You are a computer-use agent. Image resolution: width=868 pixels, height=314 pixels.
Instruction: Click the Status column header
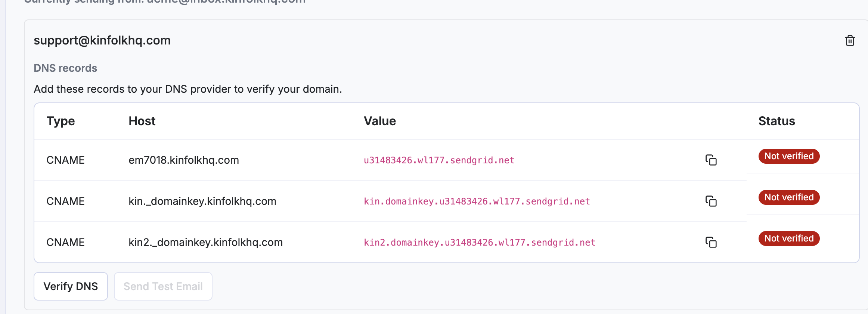point(776,121)
